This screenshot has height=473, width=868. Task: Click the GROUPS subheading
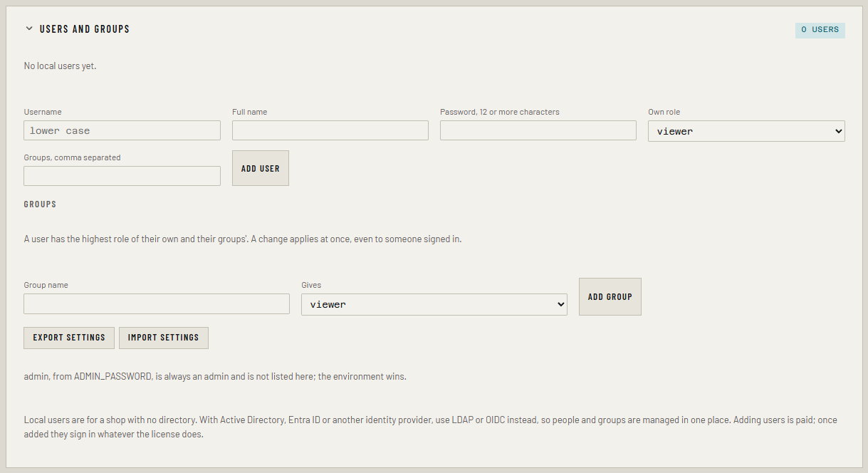[x=40, y=204]
